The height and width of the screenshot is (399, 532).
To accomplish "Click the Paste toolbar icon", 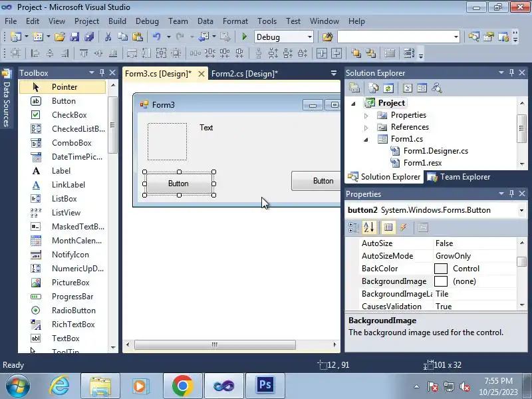I will point(138,37).
